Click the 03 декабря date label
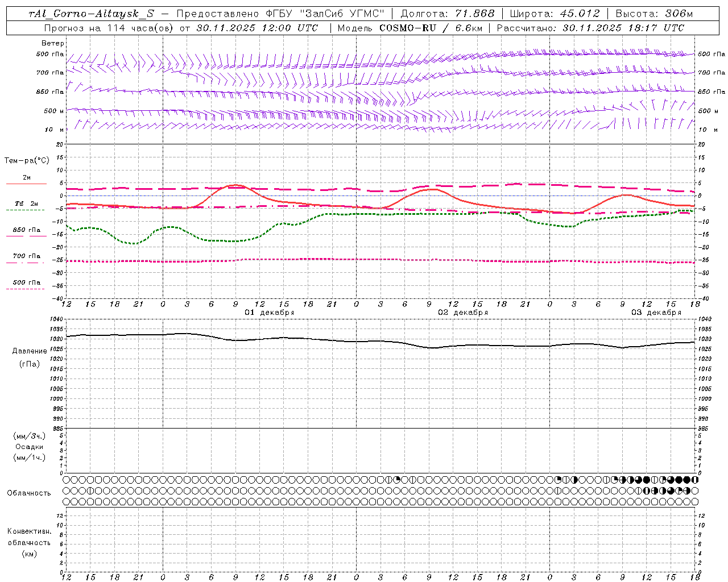The image size is (728, 582). (x=656, y=313)
